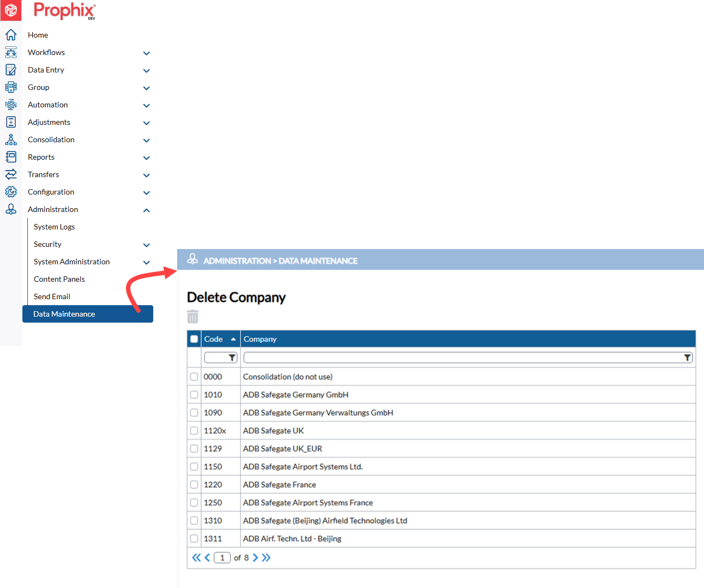This screenshot has height=588, width=704.
Task: Click the Home house icon in sidebar
Action: pos(11,35)
